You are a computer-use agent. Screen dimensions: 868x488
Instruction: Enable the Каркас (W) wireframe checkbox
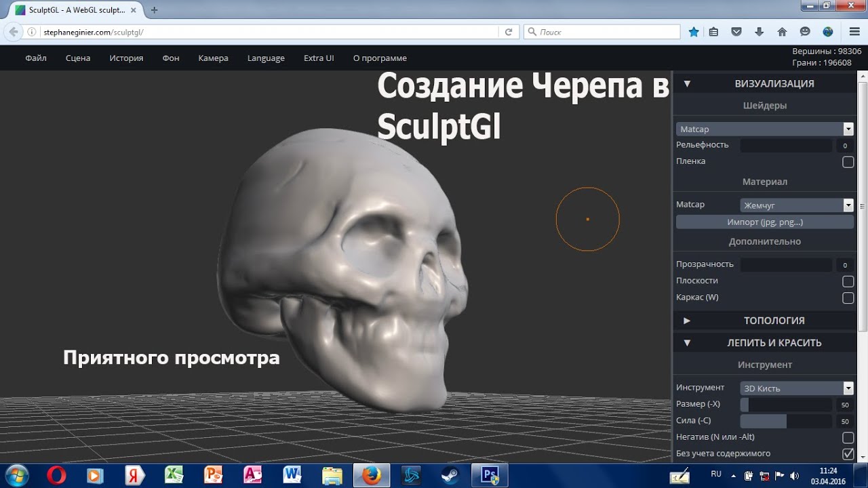pos(848,298)
